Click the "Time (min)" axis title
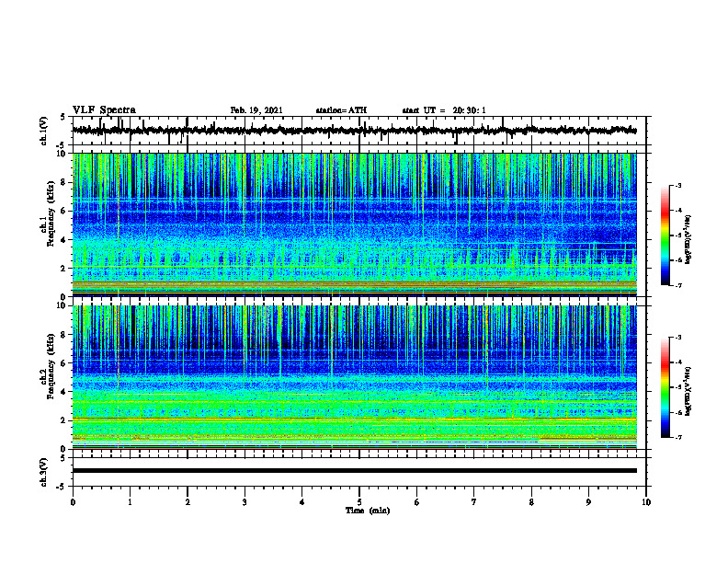 pyautogui.click(x=368, y=511)
